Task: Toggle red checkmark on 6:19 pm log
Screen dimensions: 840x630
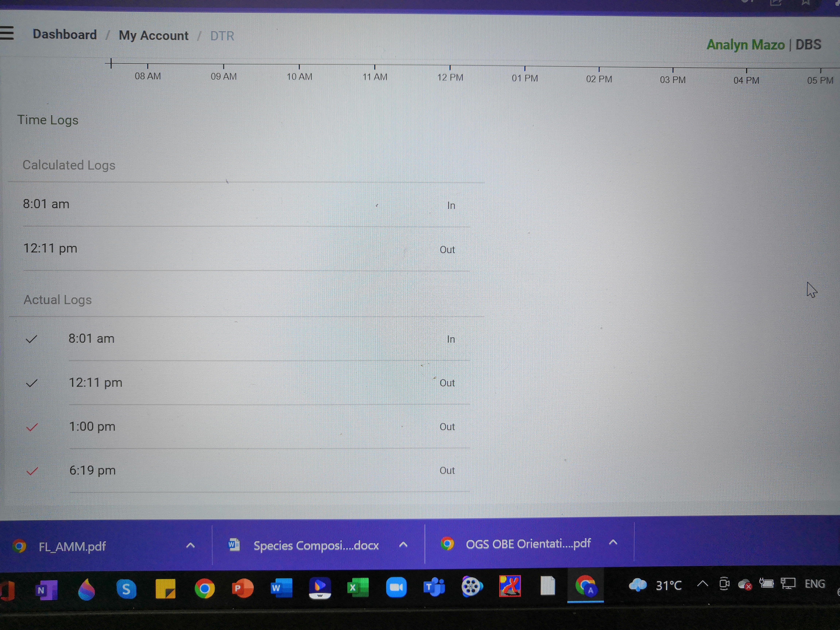Action: pos(32,471)
